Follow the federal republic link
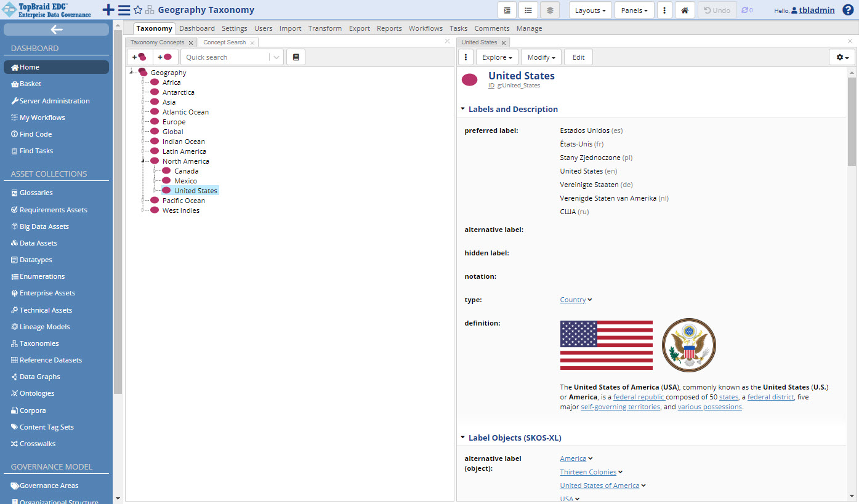This screenshot has width=859, height=504. coord(639,397)
